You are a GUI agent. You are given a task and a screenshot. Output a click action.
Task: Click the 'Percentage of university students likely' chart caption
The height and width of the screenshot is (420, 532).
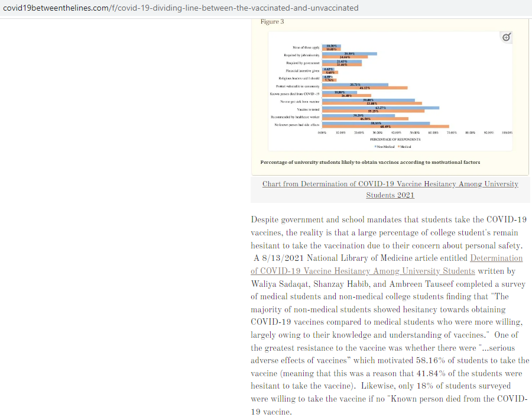click(370, 162)
